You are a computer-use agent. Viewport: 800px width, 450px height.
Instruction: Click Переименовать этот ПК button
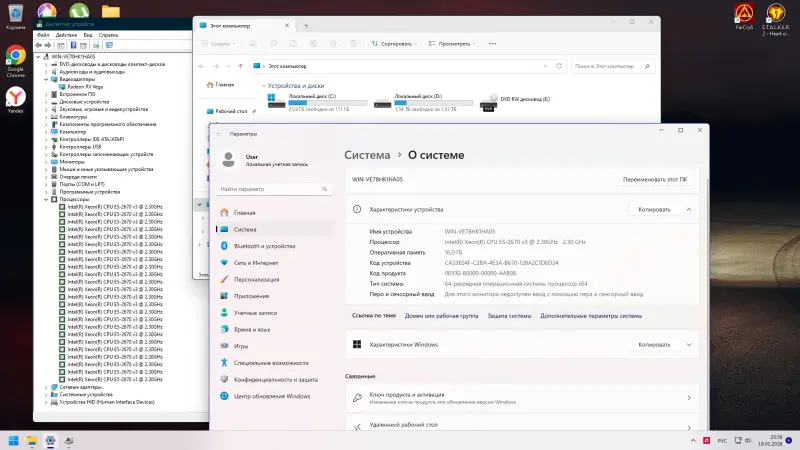coord(655,179)
